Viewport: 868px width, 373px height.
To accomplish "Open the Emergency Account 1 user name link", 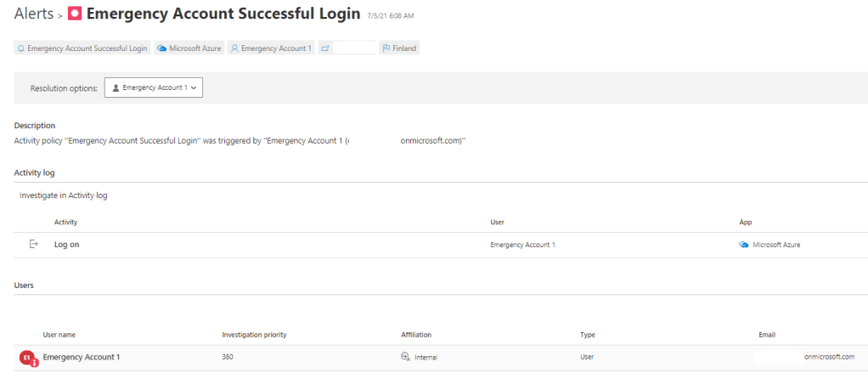I will [x=82, y=357].
